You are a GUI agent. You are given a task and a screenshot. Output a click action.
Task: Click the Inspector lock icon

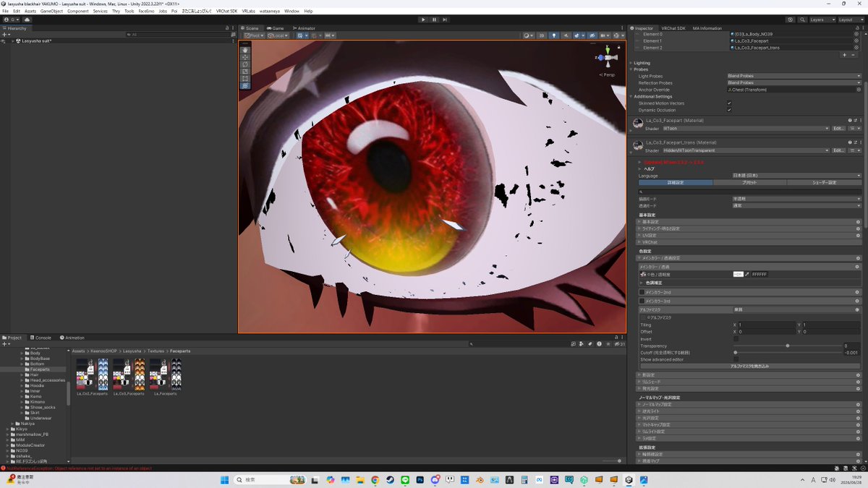tap(856, 28)
